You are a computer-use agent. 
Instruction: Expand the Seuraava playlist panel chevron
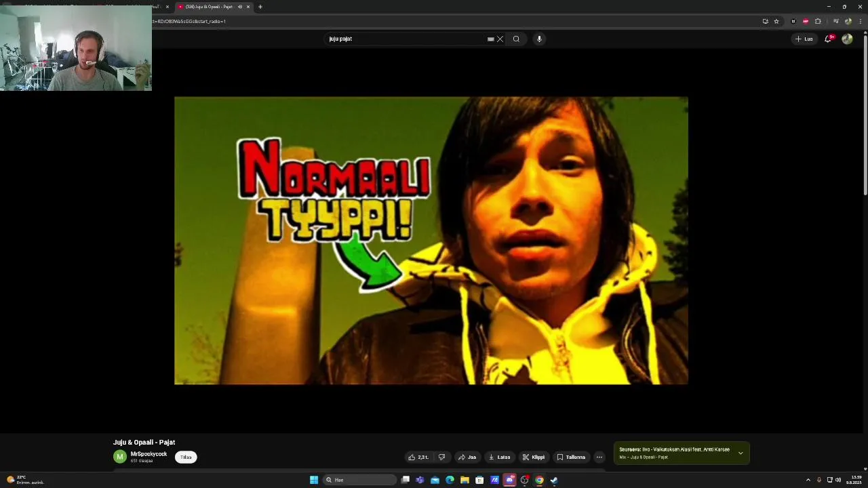click(741, 453)
